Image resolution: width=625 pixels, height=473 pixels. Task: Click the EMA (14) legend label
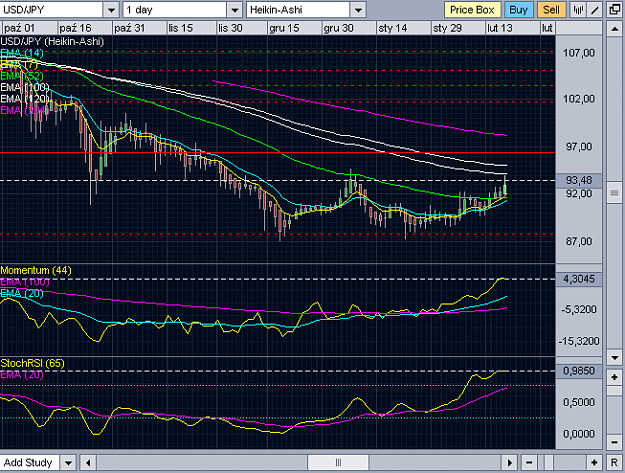point(22,53)
